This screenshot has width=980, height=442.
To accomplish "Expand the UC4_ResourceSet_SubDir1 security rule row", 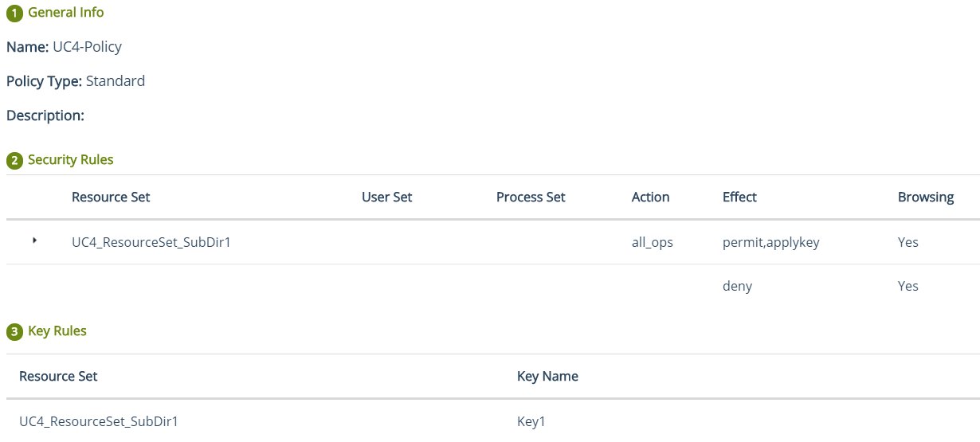I will point(34,240).
